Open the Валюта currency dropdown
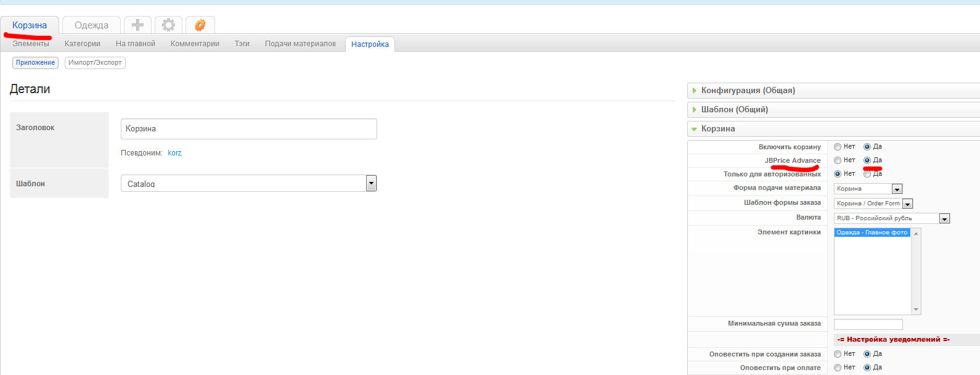This screenshot has width=980, height=375. pyautogui.click(x=944, y=218)
